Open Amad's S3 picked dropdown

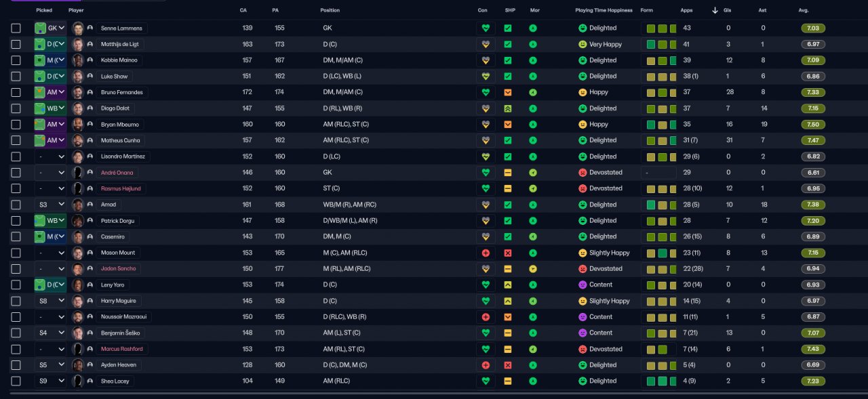click(x=50, y=205)
